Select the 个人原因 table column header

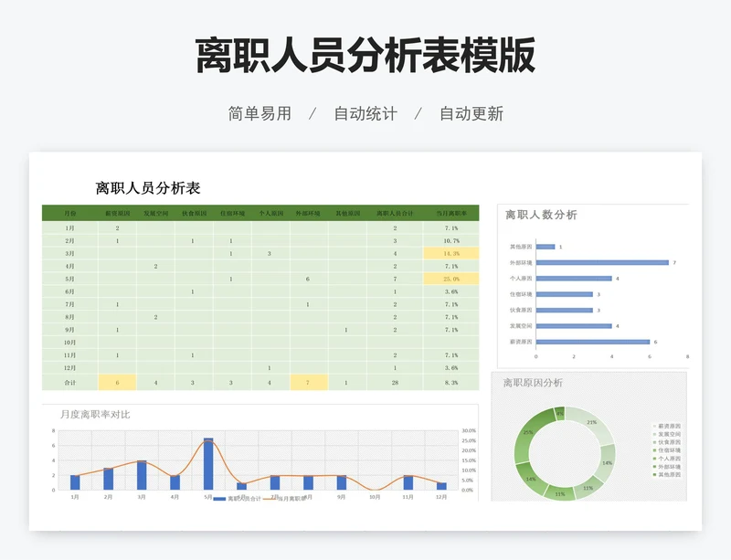pos(270,214)
